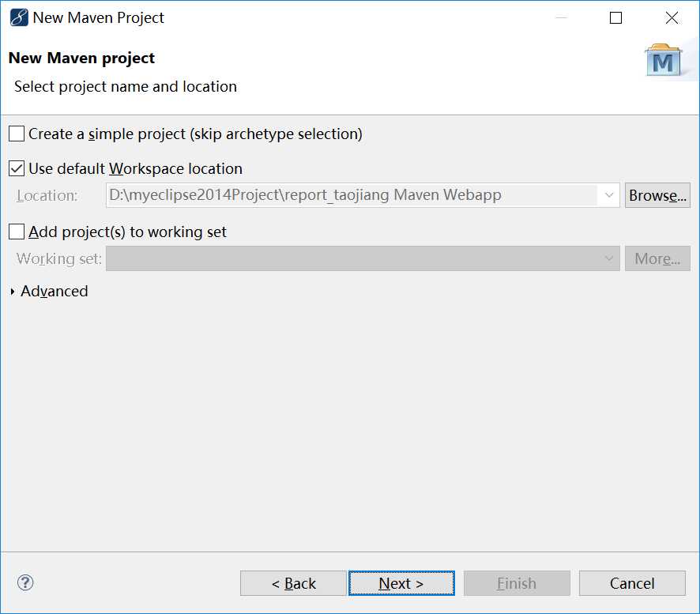Screen dimensions: 700x614
Task: Cancel the New Maven Project wizard
Action: click(632, 583)
